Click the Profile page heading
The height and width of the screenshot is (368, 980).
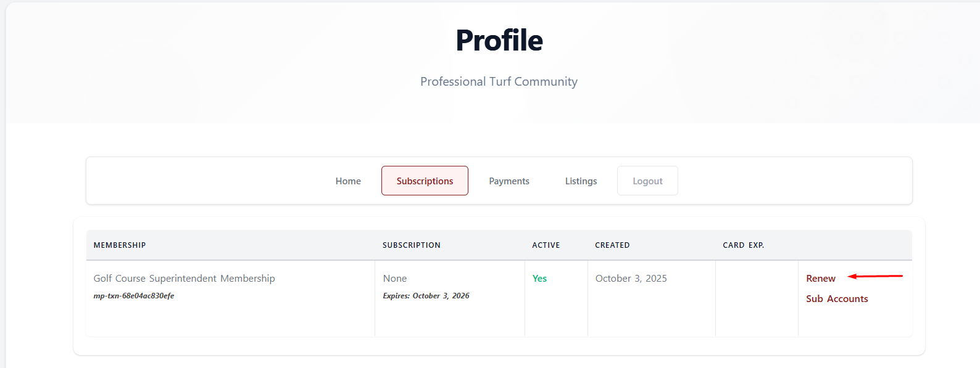499,41
